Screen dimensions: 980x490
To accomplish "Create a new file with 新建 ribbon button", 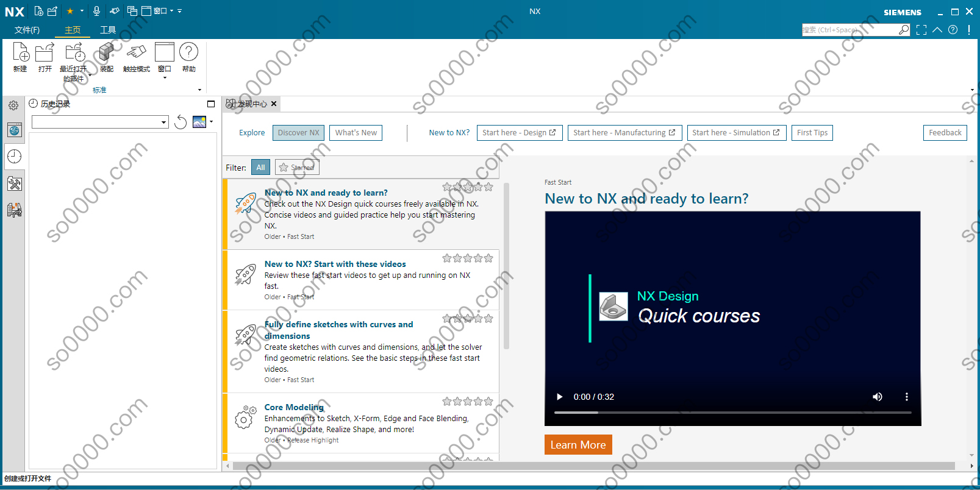I will coord(20,57).
